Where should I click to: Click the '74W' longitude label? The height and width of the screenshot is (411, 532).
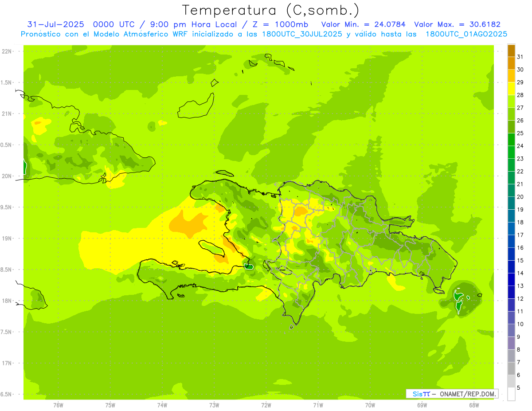[162, 405]
